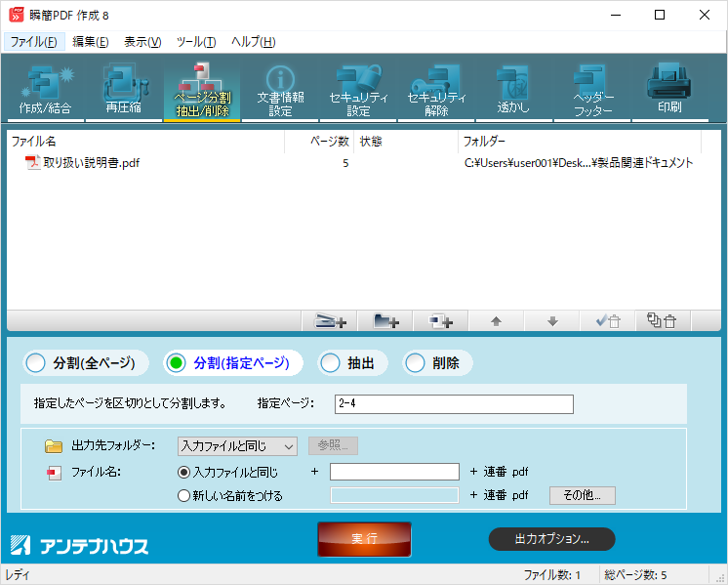Screen dimensions: 728x585
Task: Click the その他... button
Action: point(583,495)
